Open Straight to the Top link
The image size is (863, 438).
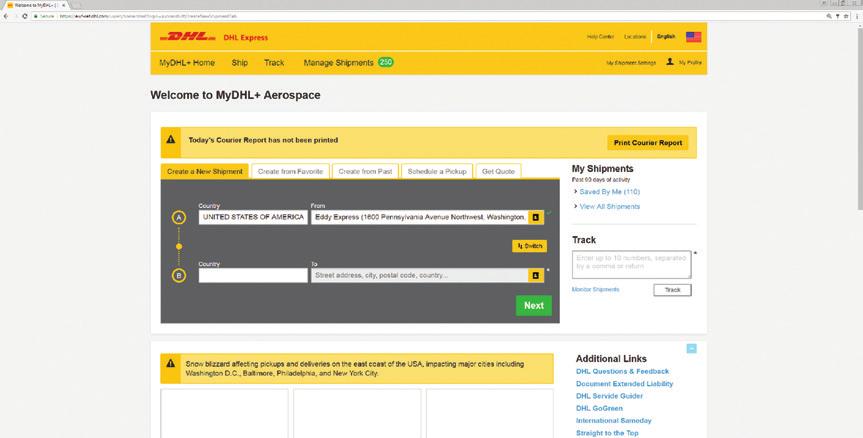pyautogui.click(x=607, y=433)
